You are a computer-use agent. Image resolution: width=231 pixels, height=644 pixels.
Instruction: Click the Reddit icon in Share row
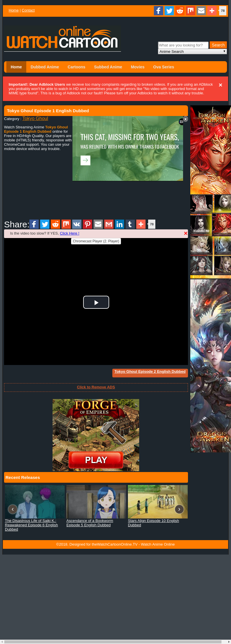55,224
